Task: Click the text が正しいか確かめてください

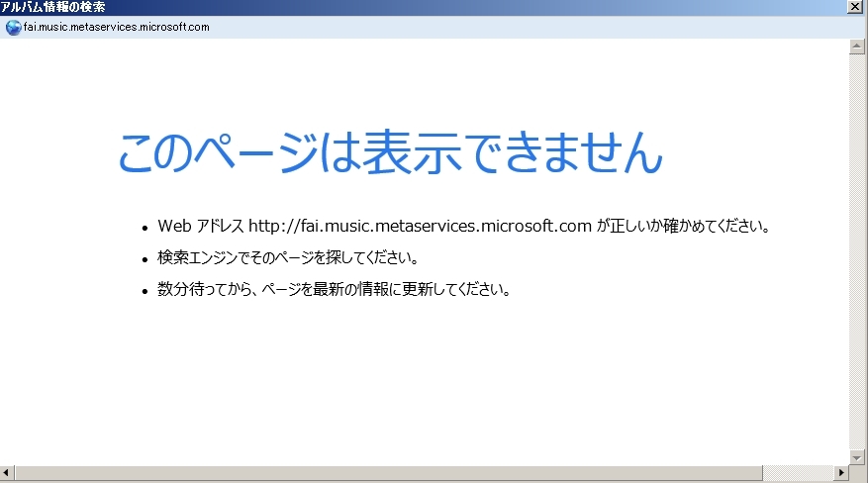Action: pos(683,226)
